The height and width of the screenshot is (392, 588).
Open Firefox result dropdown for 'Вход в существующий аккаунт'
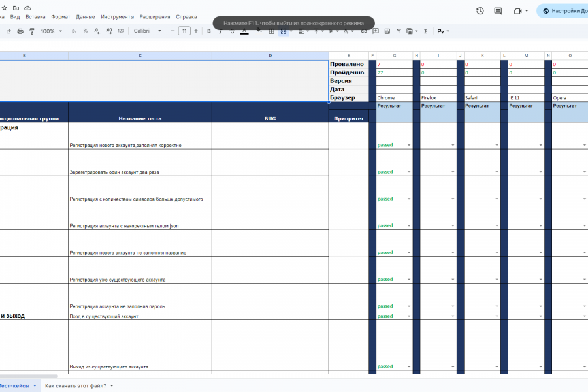pyautogui.click(x=453, y=316)
